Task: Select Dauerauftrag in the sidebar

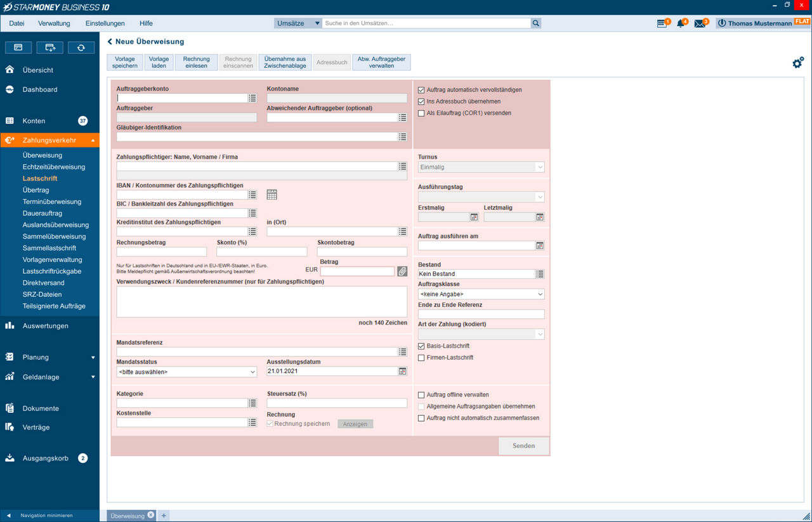Action: pyautogui.click(x=43, y=213)
